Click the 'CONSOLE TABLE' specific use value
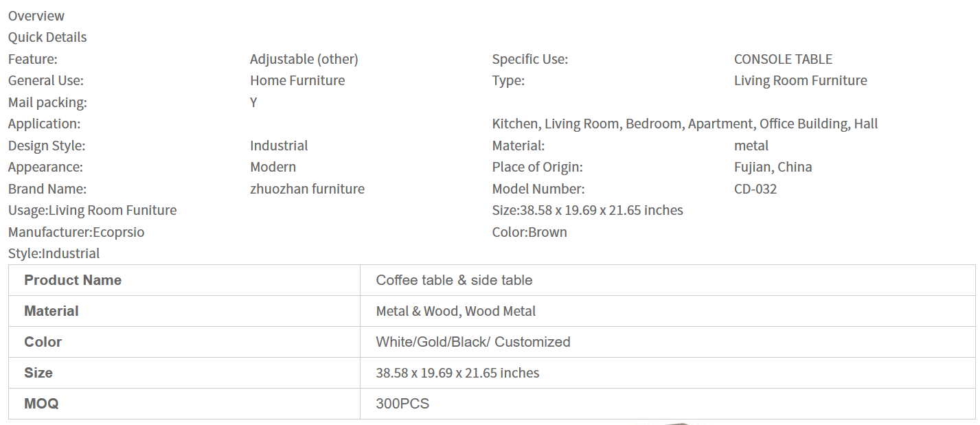This screenshot has width=980, height=425. point(783,59)
